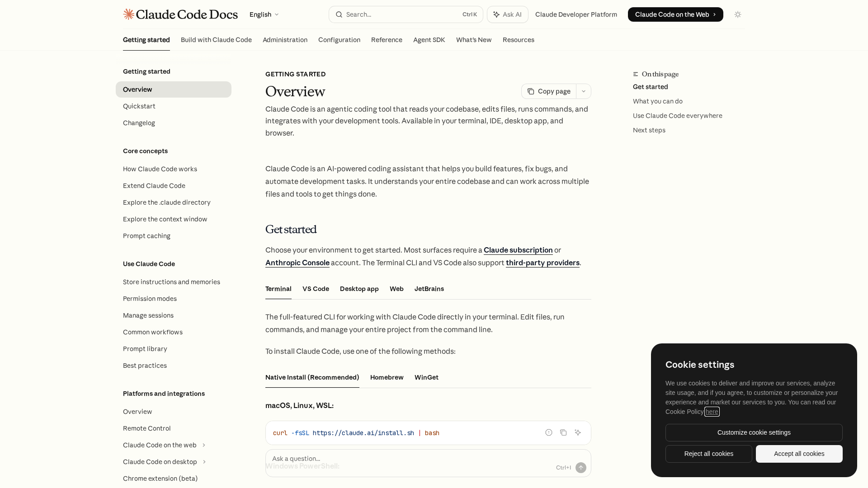Select the WinGet install tab
This screenshot has width=868, height=488.
pyautogui.click(x=426, y=377)
